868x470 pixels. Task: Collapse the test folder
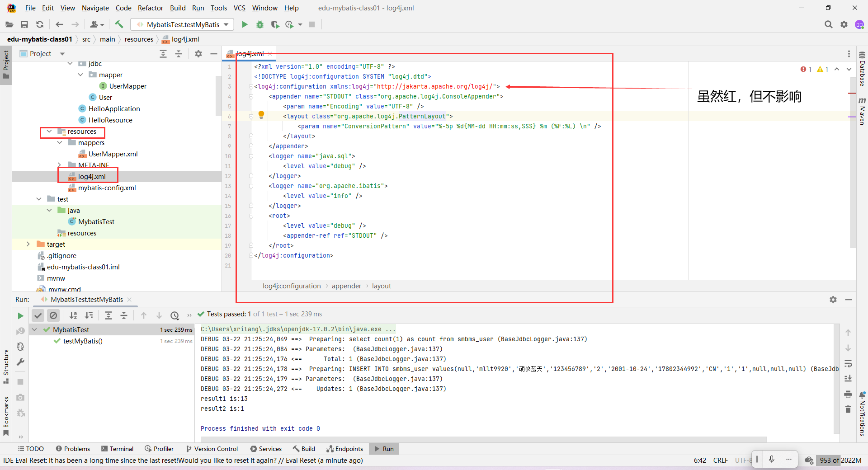[39, 199]
